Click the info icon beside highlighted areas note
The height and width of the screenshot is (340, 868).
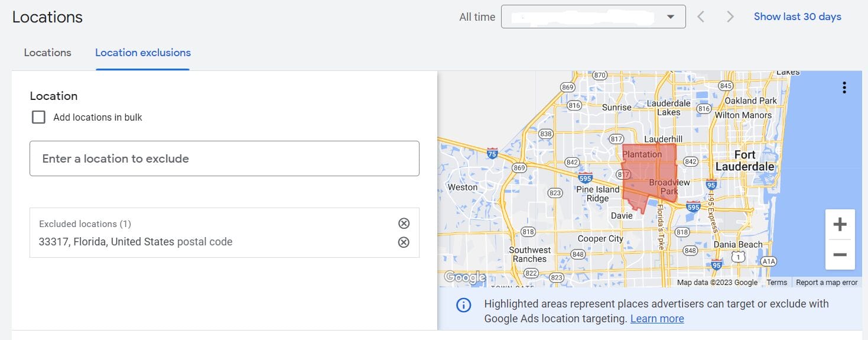coord(464,305)
